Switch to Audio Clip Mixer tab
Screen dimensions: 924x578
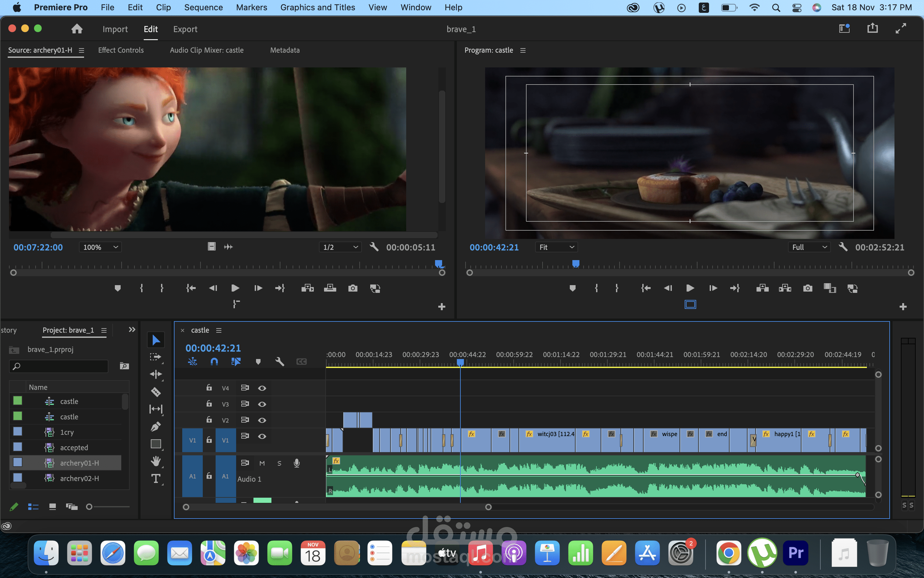coord(207,50)
